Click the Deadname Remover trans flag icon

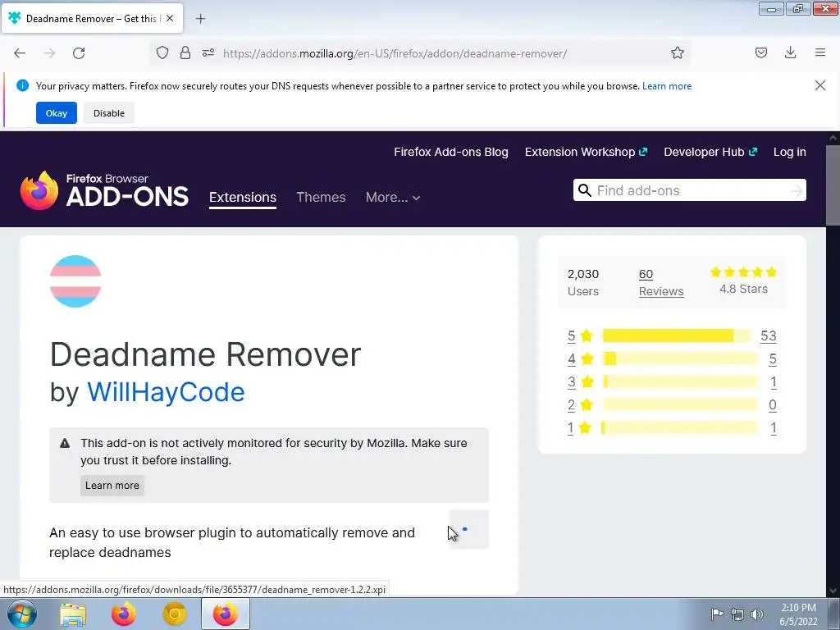(x=75, y=281)
